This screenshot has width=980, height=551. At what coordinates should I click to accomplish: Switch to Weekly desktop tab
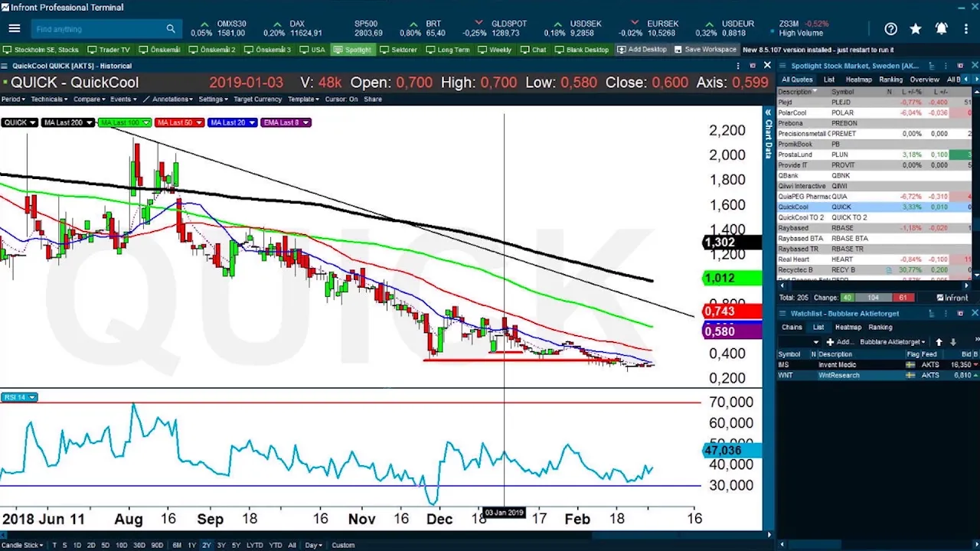coord(495,50)
